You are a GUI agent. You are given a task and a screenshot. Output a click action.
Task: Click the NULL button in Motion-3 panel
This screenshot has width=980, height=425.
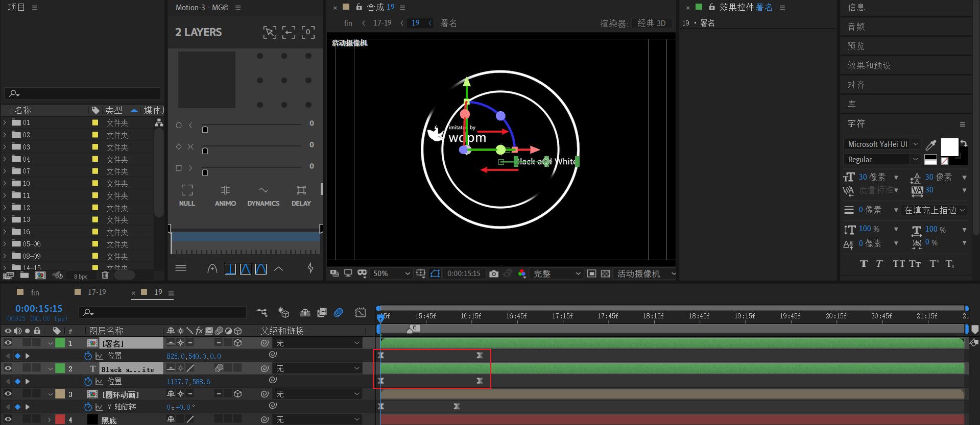coord(187,195)
